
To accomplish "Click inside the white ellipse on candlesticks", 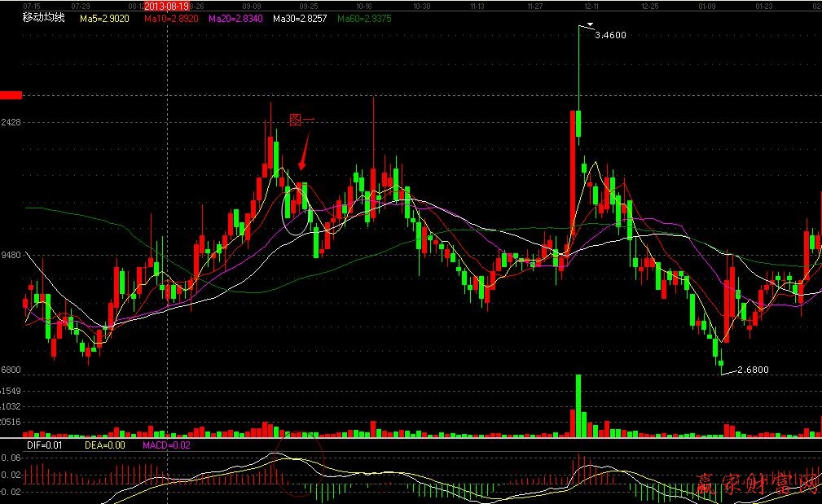I will click(x=297, y=211).
